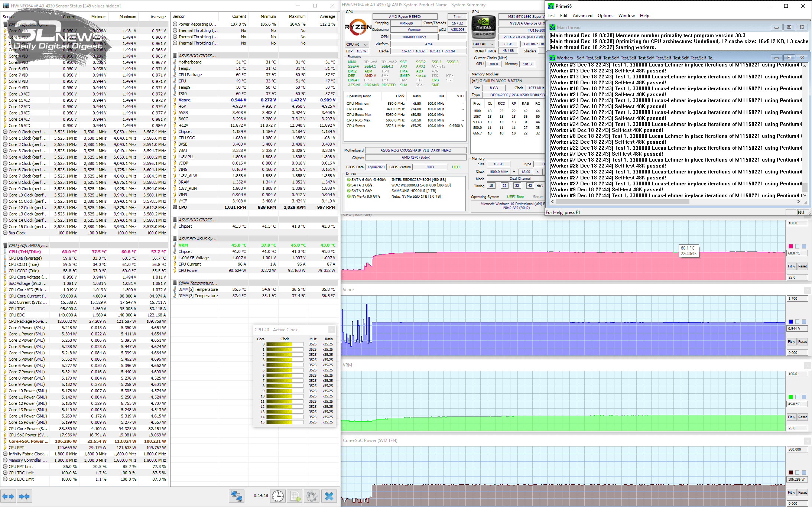Click Fit y on the CPU temperature graph
This screenshot has width=812, height=507.
pos(792,266)
